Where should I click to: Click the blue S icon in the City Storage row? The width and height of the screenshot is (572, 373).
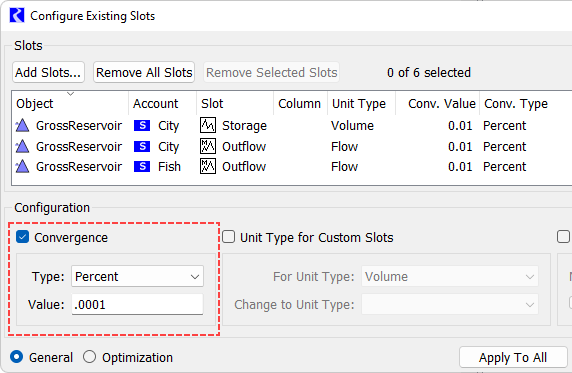coord(142,126)
